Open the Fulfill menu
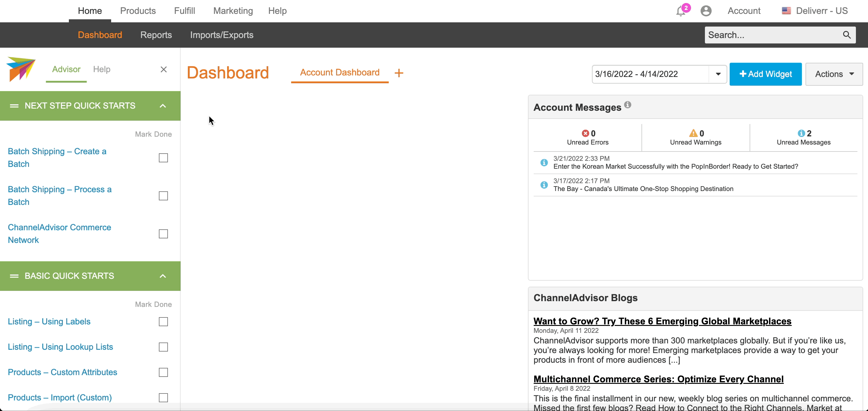The image size is (868, 411). pyautogui.click(x=184, y=11)
